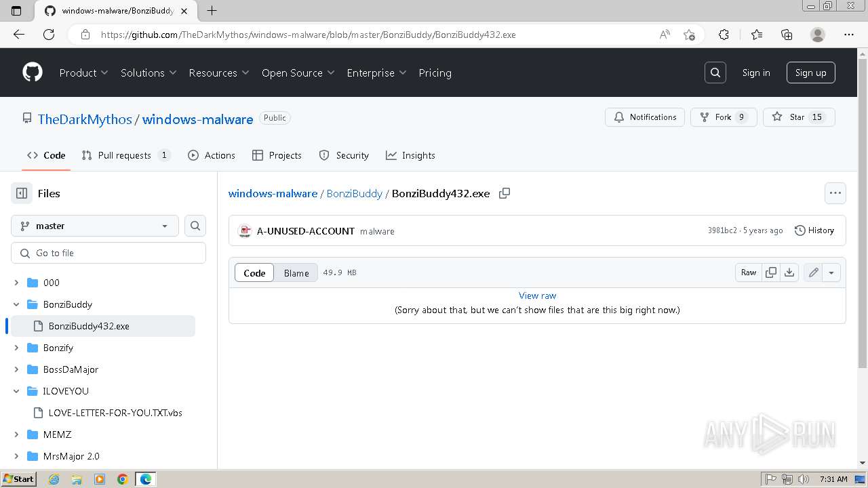Click the Sign in link
The width and height of the screenshot is (868, 488).
pyautogui.click(x=755, y=73)
